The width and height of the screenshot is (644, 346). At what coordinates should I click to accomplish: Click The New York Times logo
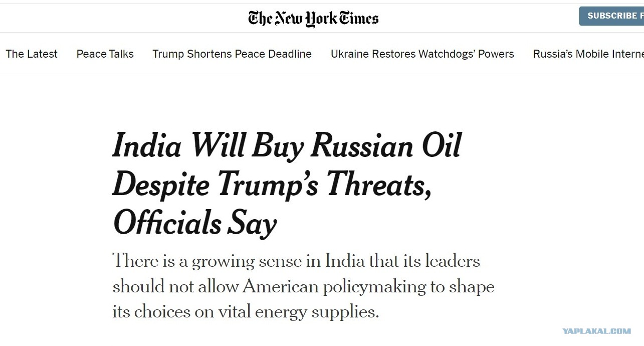[313, 19]
